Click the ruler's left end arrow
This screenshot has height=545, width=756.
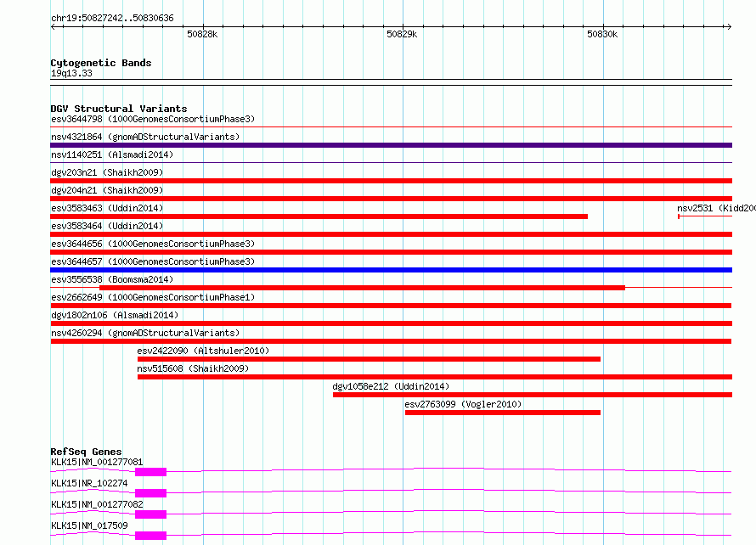click(53, 26)
